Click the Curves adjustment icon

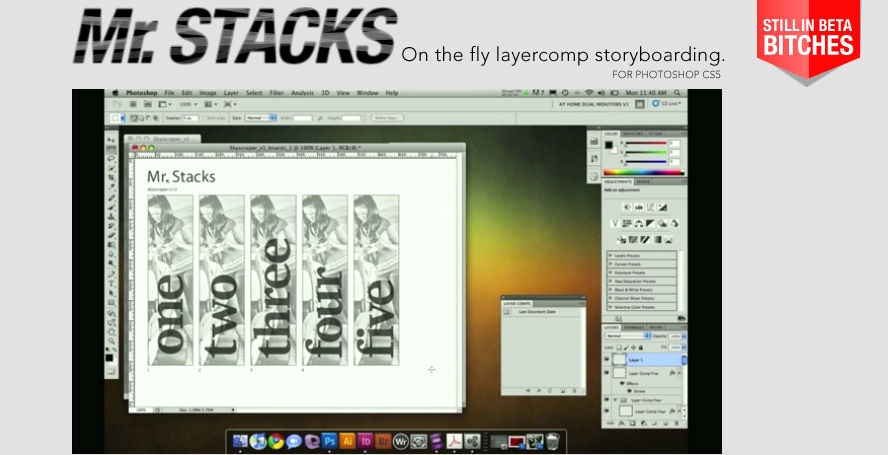tap(651, 207)
